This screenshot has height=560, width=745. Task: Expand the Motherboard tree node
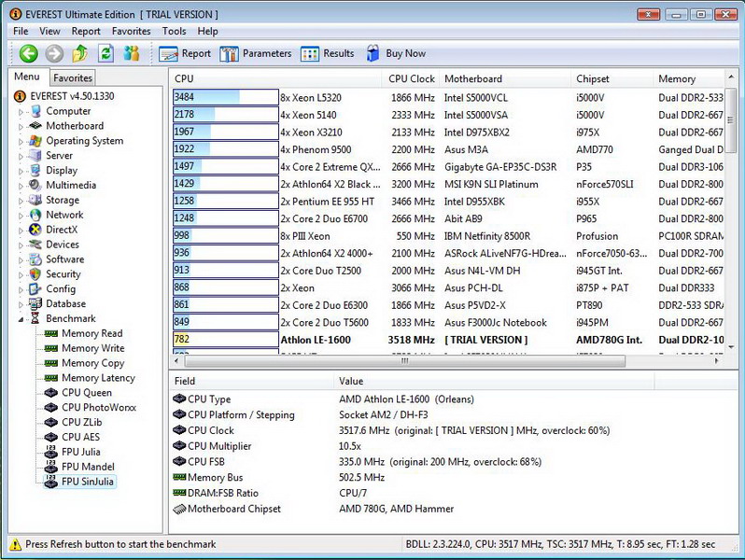[x=21, y=126]
